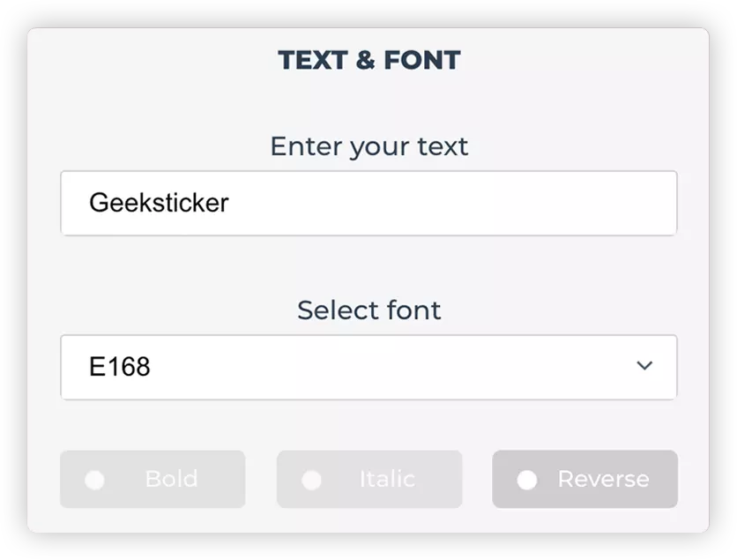Open the Select font combo box
The image size is (737, 560).
pyautogui.click(x=368, y=367)
